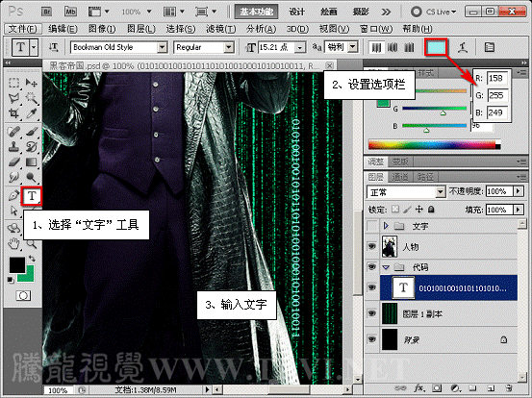
Task: Toggle lock image pixels
Action: 407,210
